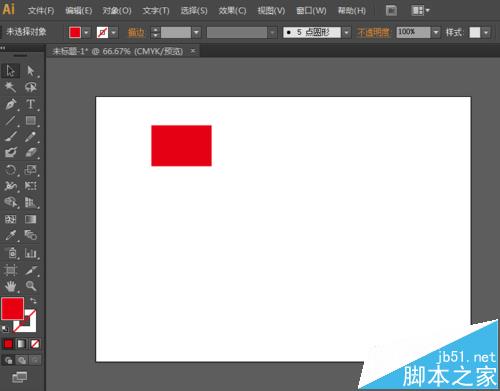The image size is (500, 391).
Task: Open the 文字(T) menu
Action: coord(156,11)
